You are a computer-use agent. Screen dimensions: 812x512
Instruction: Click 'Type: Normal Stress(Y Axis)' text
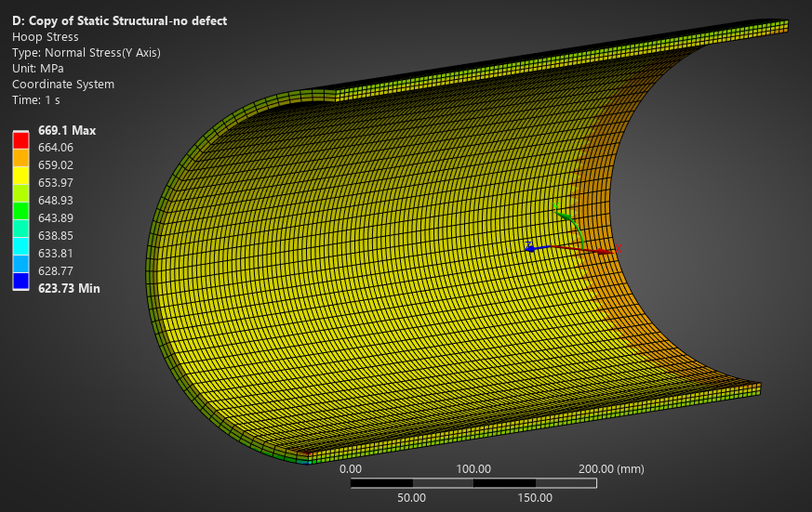coord(86,53)
